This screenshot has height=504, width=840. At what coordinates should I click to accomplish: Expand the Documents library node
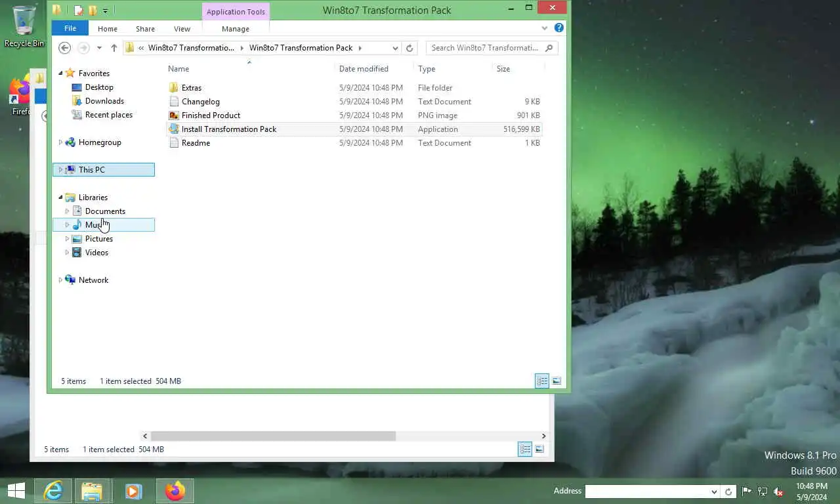[67, 211]
